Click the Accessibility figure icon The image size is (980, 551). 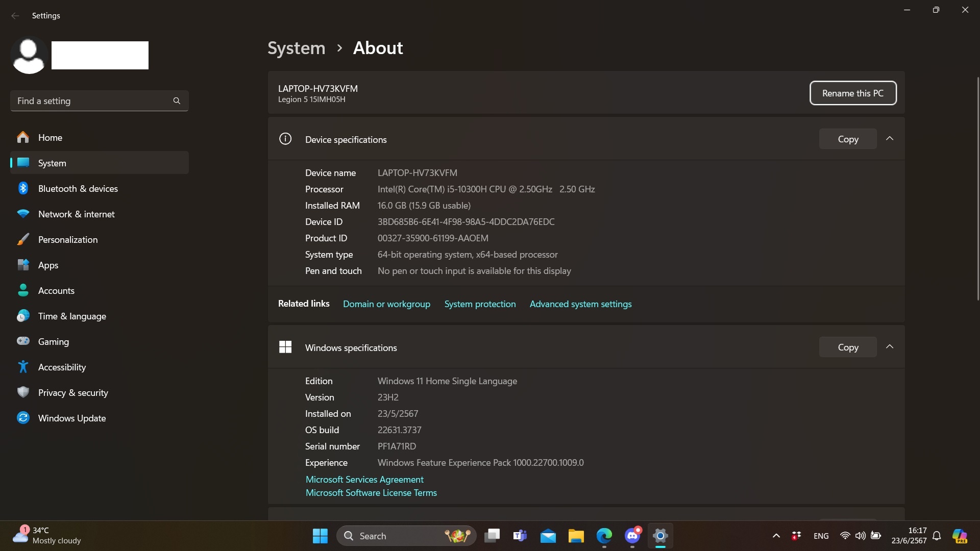click(x=23, y=367)
